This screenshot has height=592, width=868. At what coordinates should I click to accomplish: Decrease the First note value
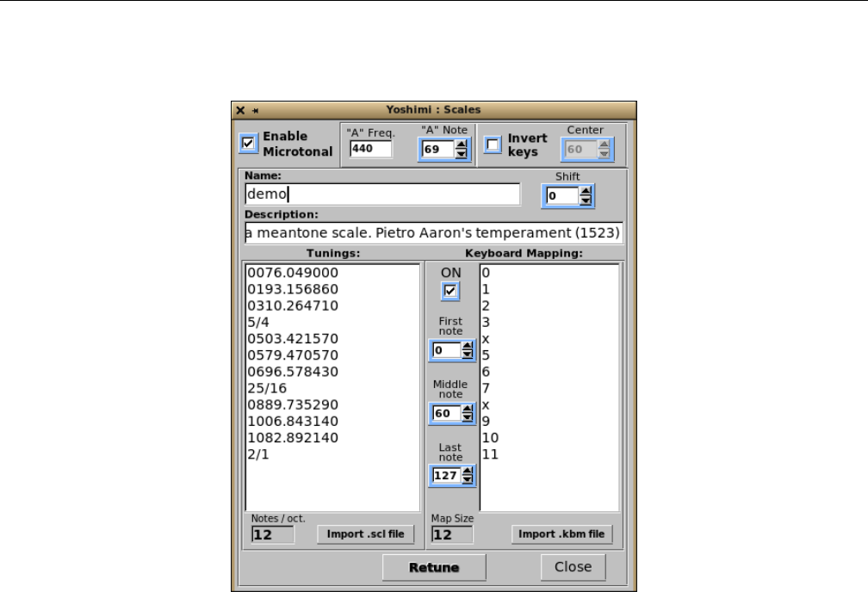click(468, 355)
